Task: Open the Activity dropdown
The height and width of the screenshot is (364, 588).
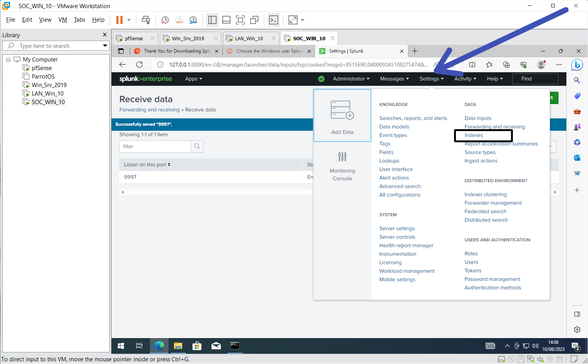Action: (x=465, y=79)
